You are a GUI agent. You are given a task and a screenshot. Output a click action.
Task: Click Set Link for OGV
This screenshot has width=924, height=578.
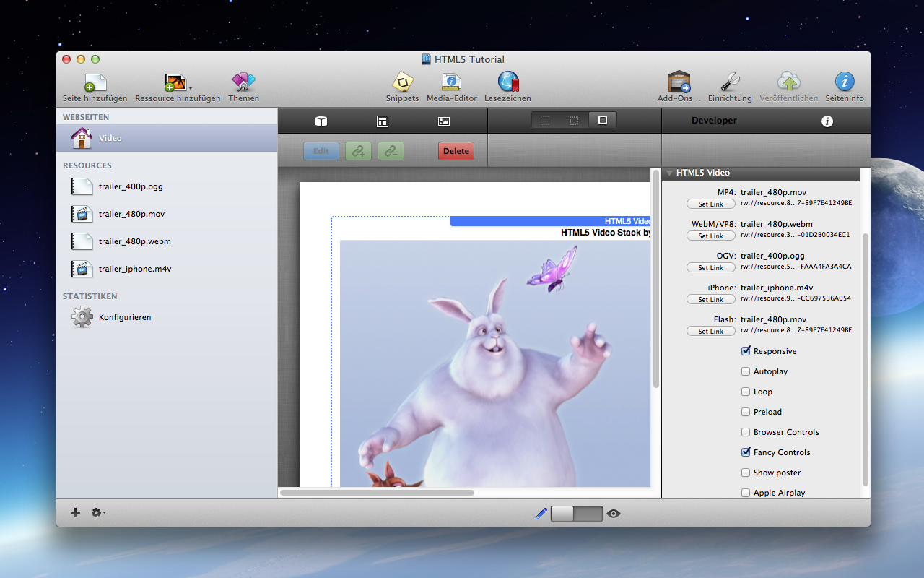tap(711, 268)
